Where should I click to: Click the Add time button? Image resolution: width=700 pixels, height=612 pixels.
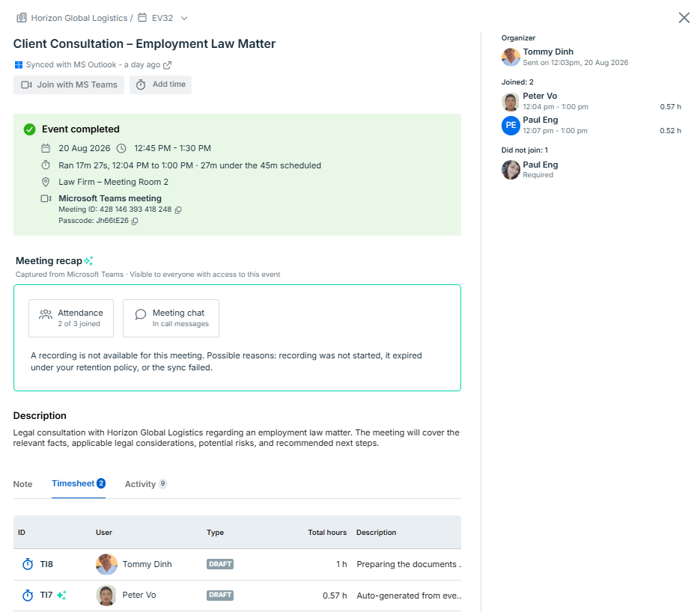click(x=161, y=85)
